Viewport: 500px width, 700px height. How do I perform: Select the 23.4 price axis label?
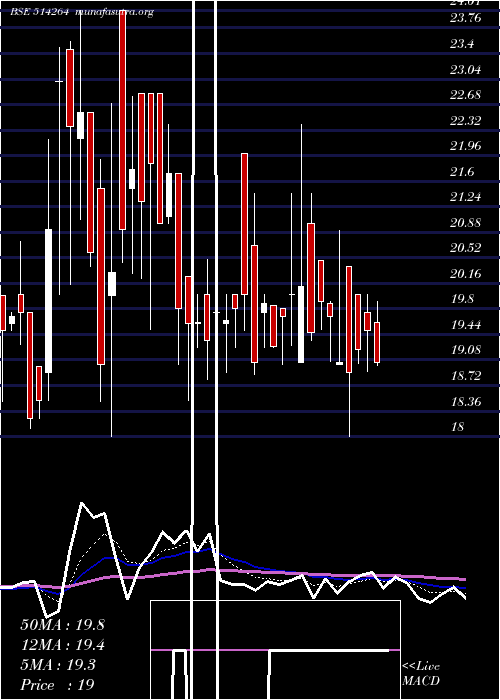pyautogui.click(x=462, y=44)
